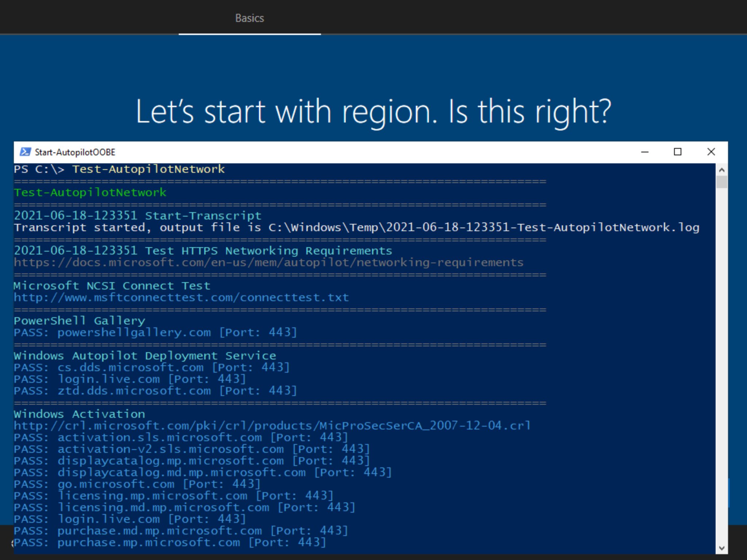
Task: Maximize the Start-AutopilotOOBE window
Action: point(677,152)
